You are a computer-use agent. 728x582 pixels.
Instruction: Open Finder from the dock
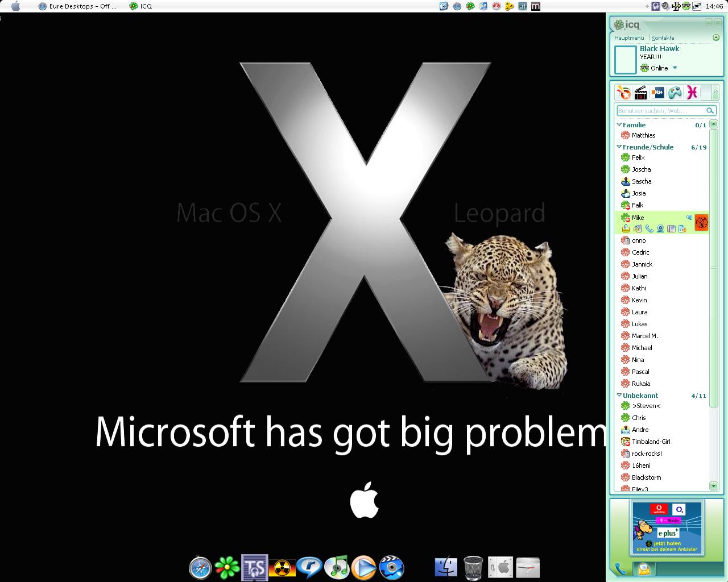click(x=446, y=567)
